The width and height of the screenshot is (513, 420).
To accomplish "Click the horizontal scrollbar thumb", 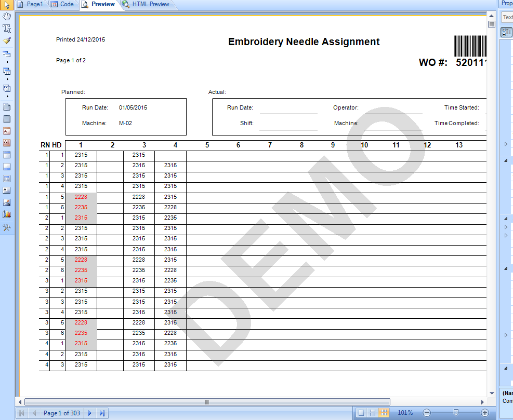I will [x=207, y=402].
